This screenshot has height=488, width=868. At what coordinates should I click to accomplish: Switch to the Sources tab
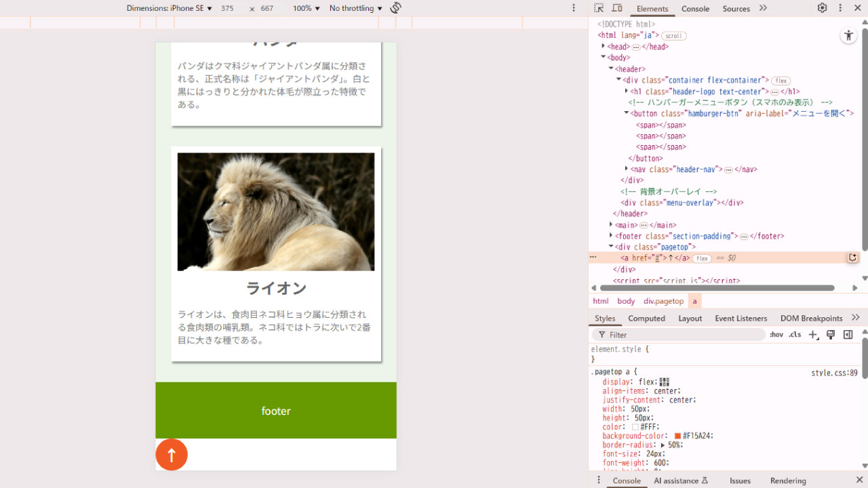tap(736, 8)
